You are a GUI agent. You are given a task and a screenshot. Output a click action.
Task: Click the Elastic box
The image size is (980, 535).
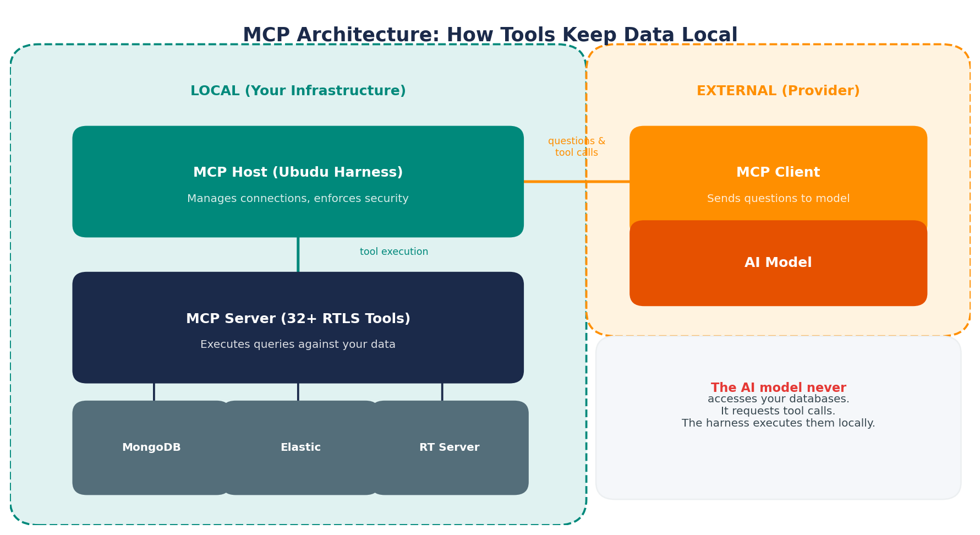point(300,447)
